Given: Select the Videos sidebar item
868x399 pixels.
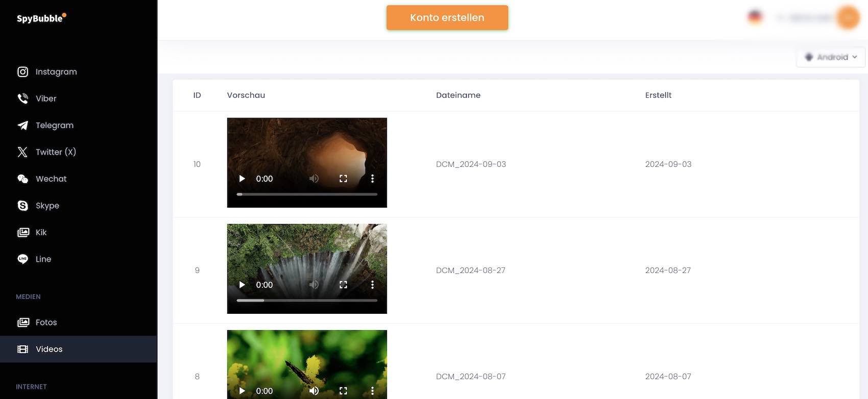Looking at the screenshot, I should (x=79, y=349).
